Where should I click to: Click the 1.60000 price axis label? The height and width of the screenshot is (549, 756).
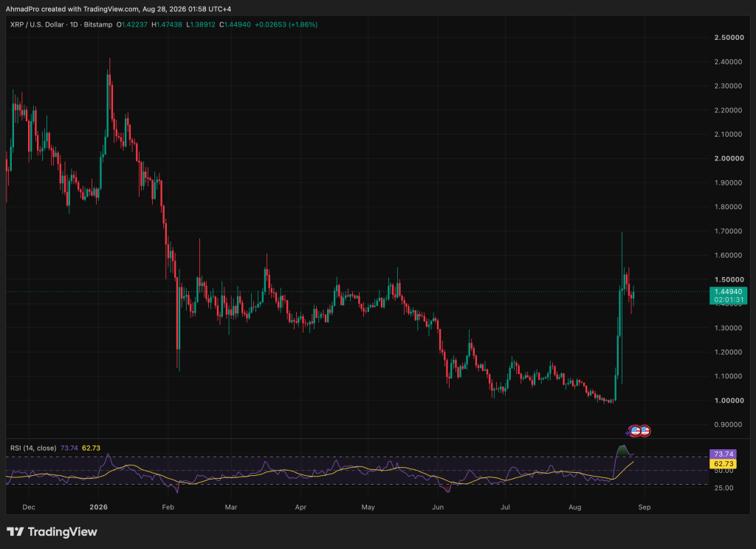(x=729, y=255)
